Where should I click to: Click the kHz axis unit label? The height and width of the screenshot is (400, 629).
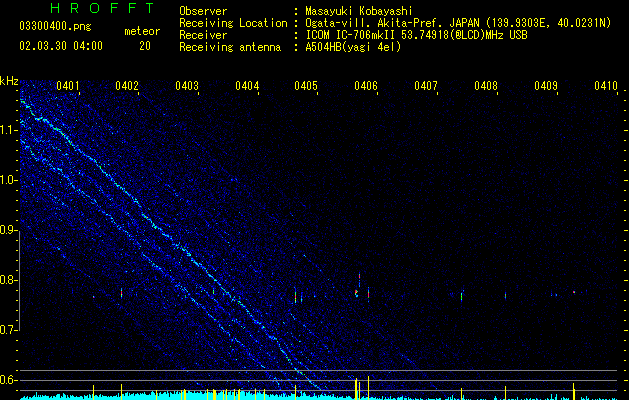(9, 81)
